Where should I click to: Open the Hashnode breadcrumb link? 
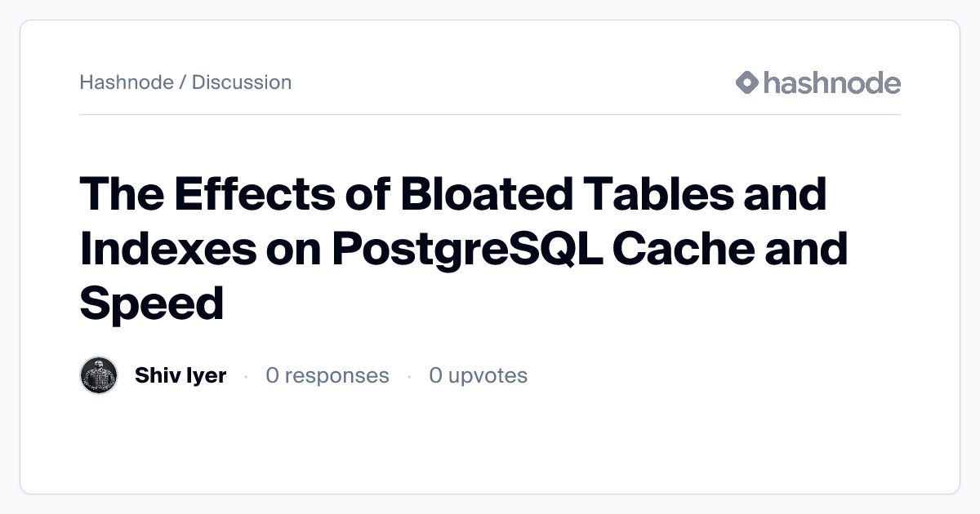tap(127, 82)
